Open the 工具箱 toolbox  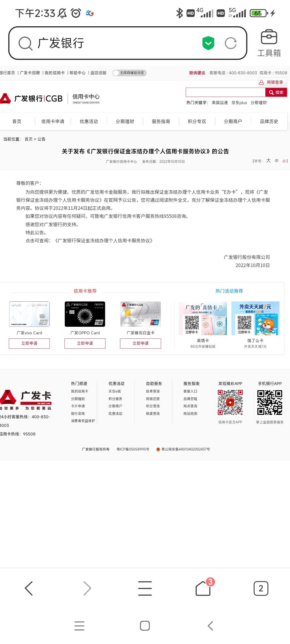click(269, 43)
